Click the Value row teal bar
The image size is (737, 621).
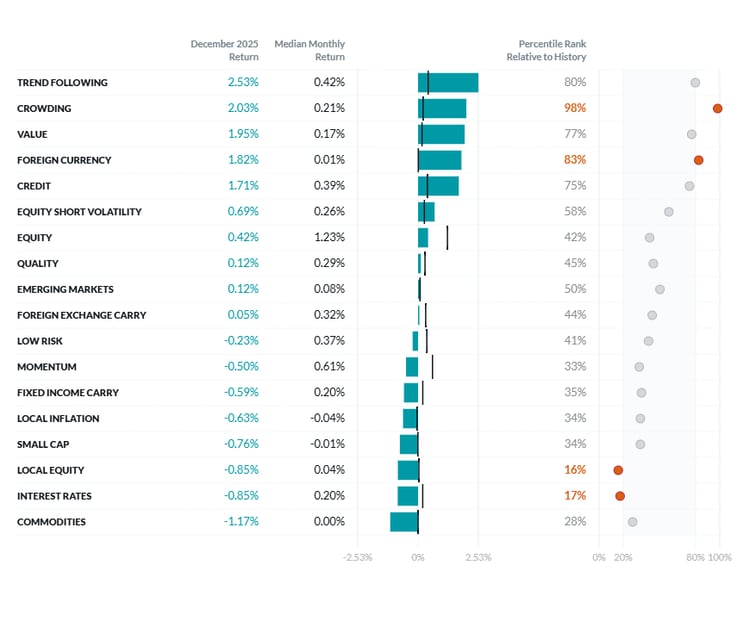(x=441, y=134)
